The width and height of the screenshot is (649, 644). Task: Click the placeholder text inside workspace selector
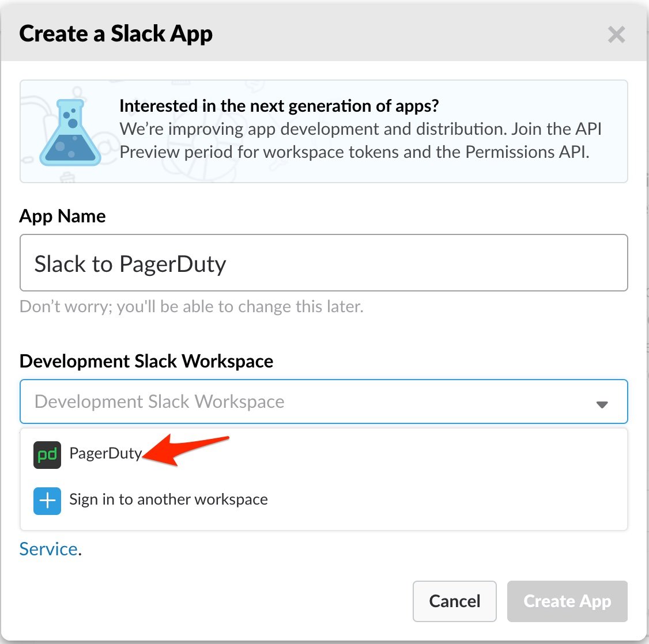point(160,401)
